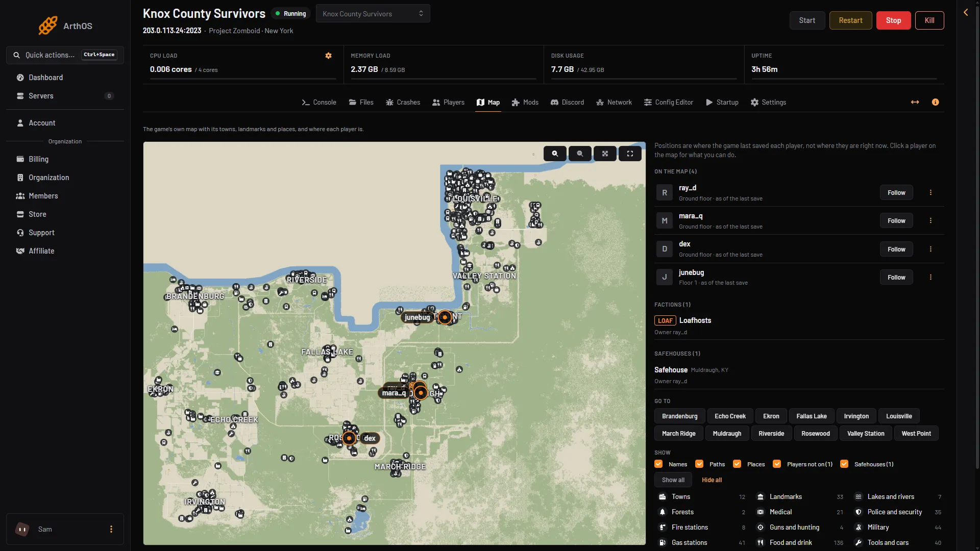Open Sam user menu dots
The image size is (980, 551).
click(x=111, y=530)
